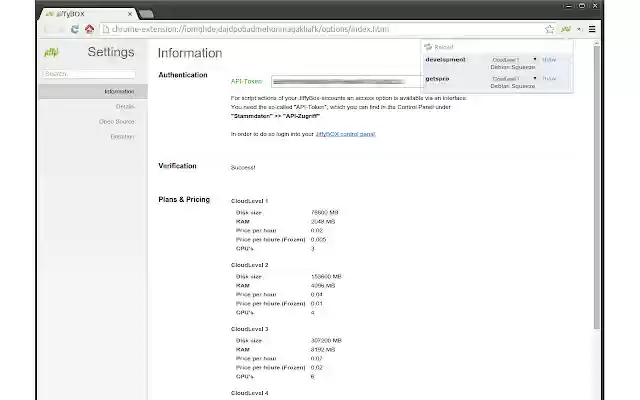This screenshot has width=640, height=400.
Task: Open the JiffyBOX control panel link
Action: 345,134
